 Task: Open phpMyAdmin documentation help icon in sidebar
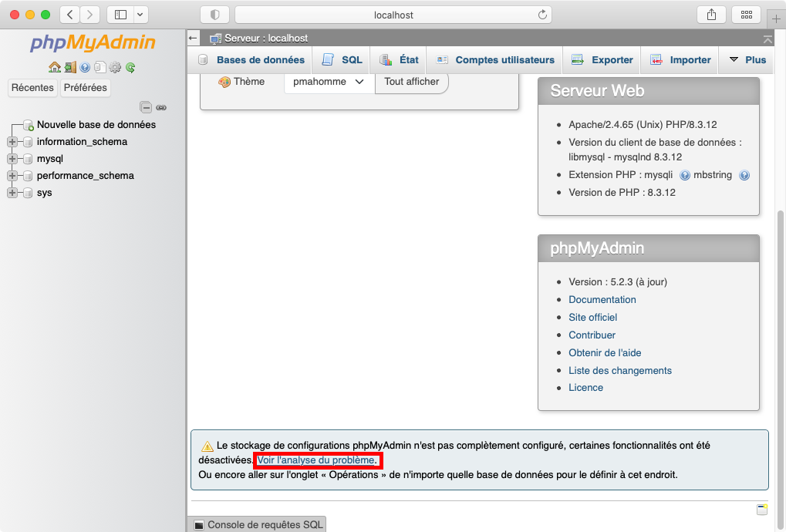coord(85,67)
